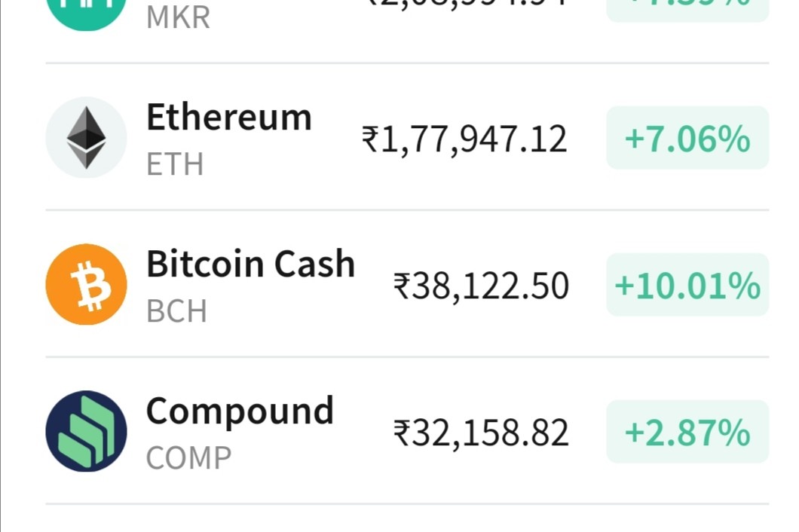The height and width of the screenshot is (532, 799).
Task: Open the Compound coin name
Action: [x=240, y=411]
